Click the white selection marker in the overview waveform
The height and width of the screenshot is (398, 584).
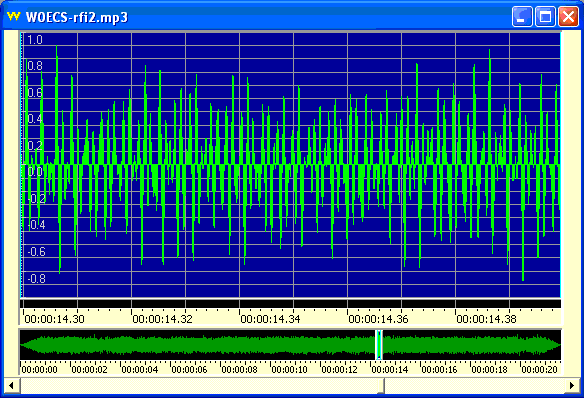point(379,345)
